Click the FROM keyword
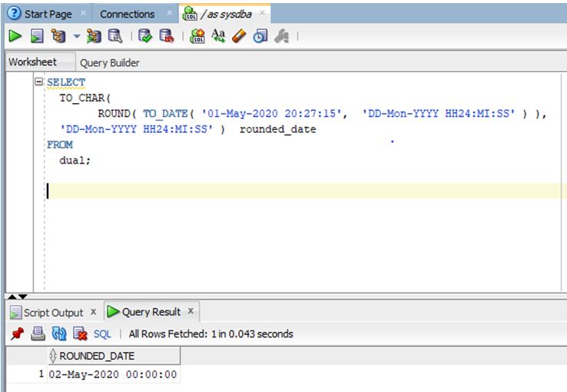Screen dimensions: 567x392 click(x=60, y=145)
